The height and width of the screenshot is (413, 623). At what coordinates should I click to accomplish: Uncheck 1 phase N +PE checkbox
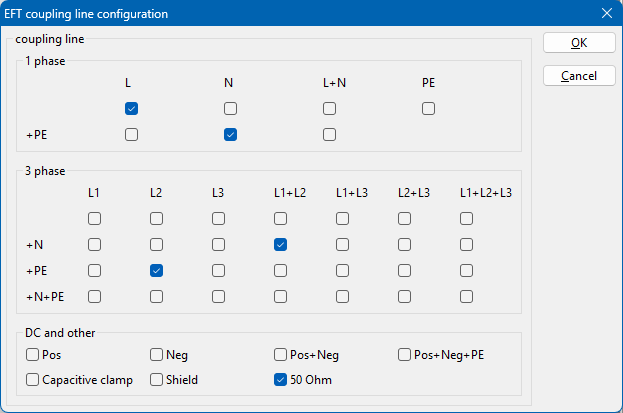pyautogui.click(x=230, y=134)
